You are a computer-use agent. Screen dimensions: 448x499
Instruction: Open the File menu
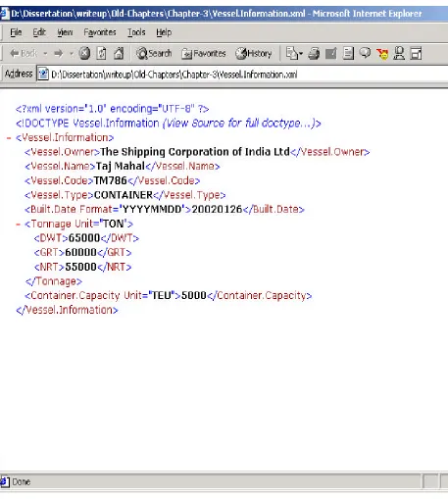[16, 32]
